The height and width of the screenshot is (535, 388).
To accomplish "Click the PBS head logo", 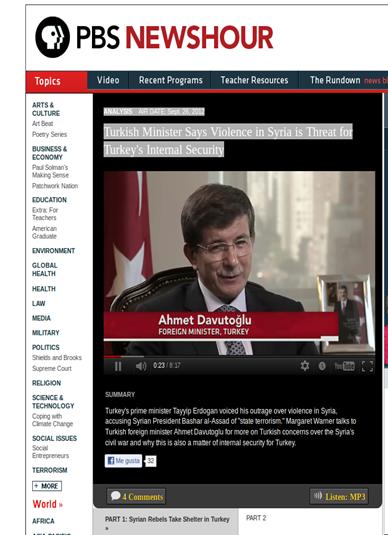I will click(53, 37).
